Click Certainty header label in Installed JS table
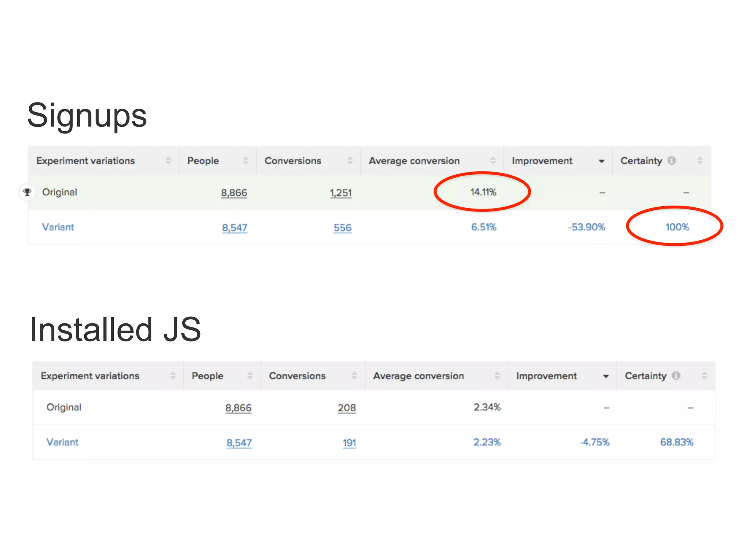Image resolution: width=747 pixels, height=560 pixels. tap(646, 376)
